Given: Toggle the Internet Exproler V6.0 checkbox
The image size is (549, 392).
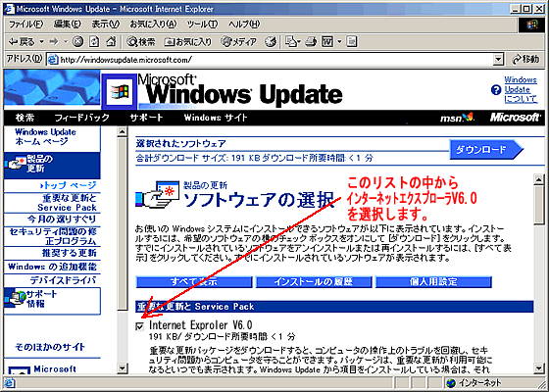Looking at the screenshot, I should [x=139, y=326].
